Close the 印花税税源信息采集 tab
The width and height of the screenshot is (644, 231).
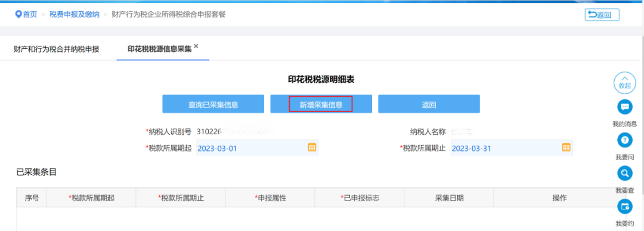196,47
